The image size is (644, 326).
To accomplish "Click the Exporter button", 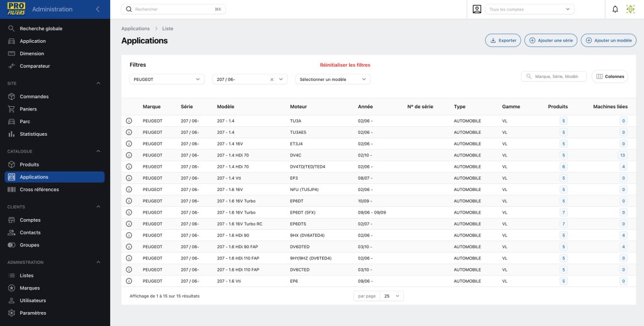I will click(x=503, y=41).
